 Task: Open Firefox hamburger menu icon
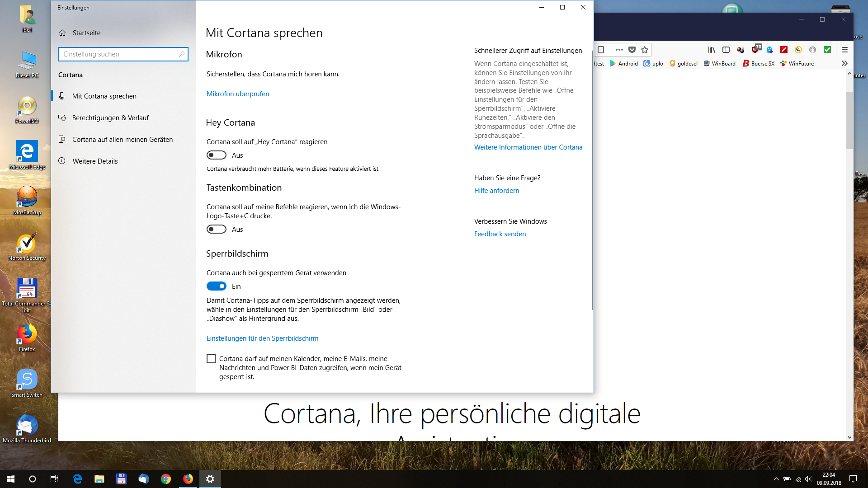[844, 50]
